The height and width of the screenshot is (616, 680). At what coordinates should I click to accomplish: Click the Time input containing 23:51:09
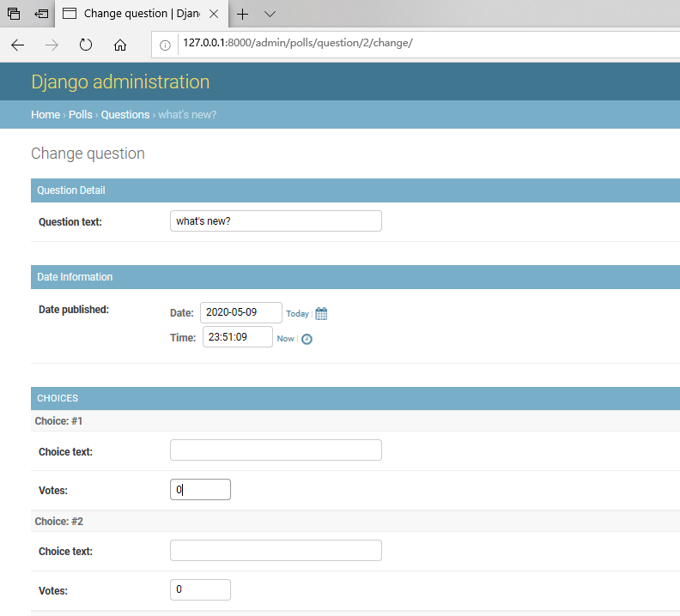point(237,337)
